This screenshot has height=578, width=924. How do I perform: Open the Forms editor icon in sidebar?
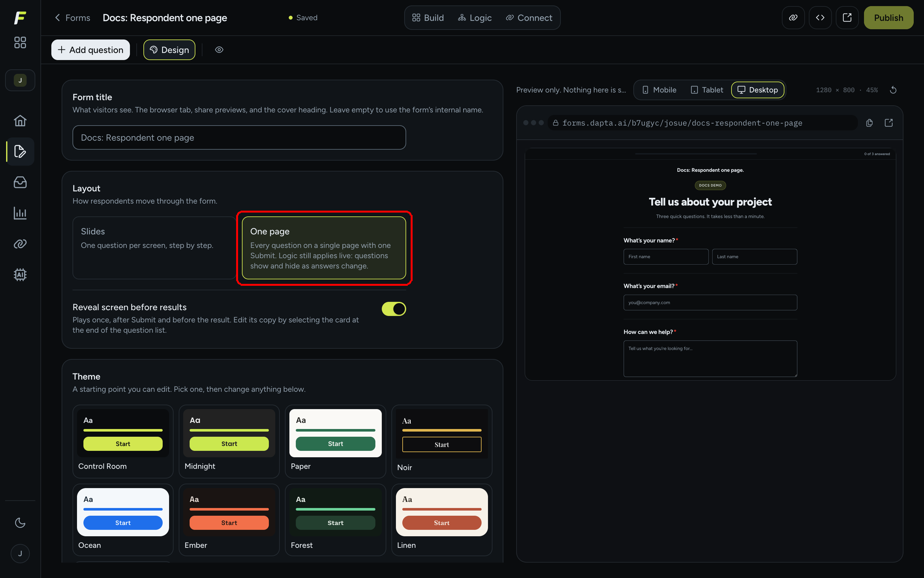click(20, 151)
